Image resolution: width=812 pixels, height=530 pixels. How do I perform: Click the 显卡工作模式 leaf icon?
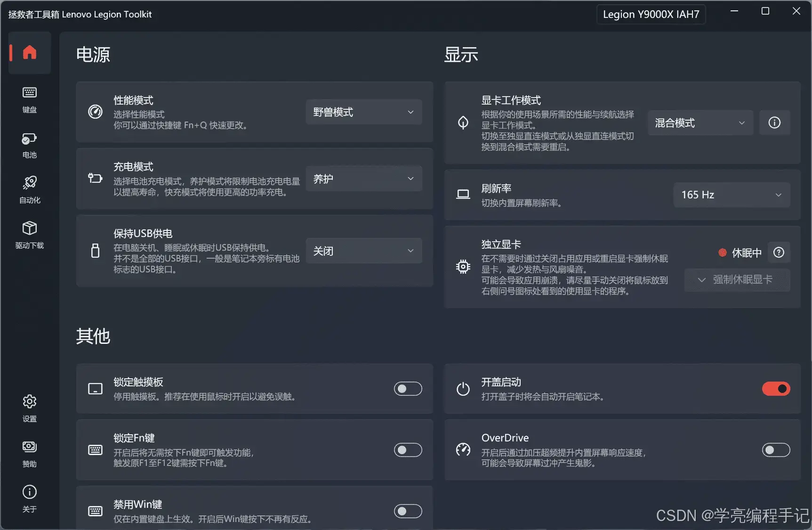coord(463,123)
